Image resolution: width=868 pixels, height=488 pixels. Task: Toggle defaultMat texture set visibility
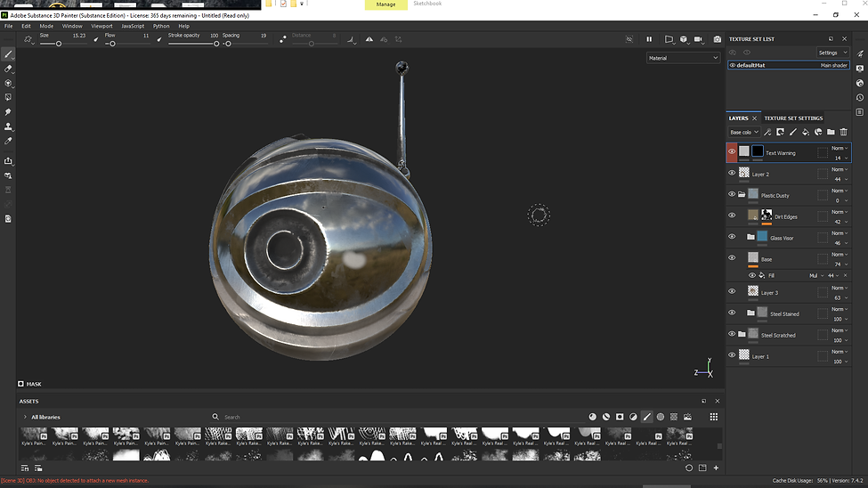[x=733, y=65]
